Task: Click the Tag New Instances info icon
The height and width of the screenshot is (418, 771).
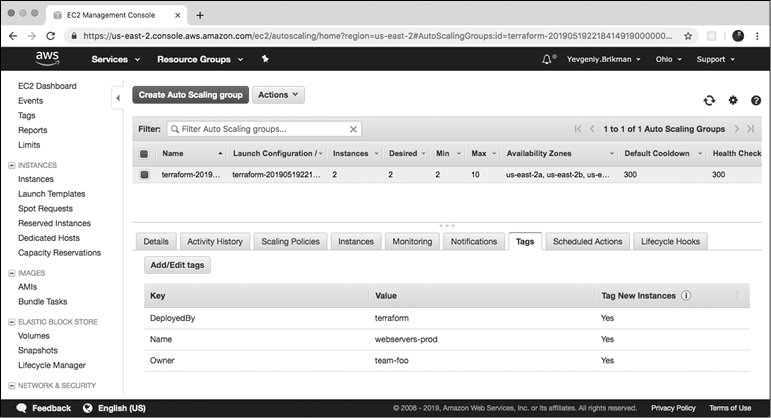Action: [687, 296]
